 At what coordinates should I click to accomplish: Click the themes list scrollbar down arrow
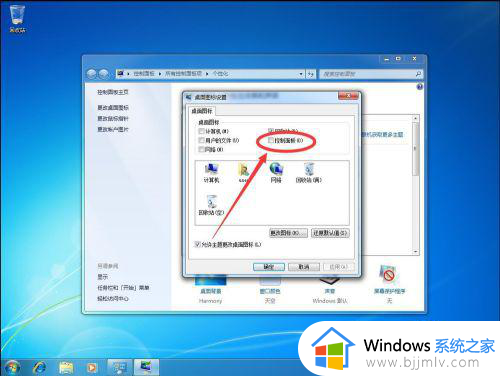point(416,252)
